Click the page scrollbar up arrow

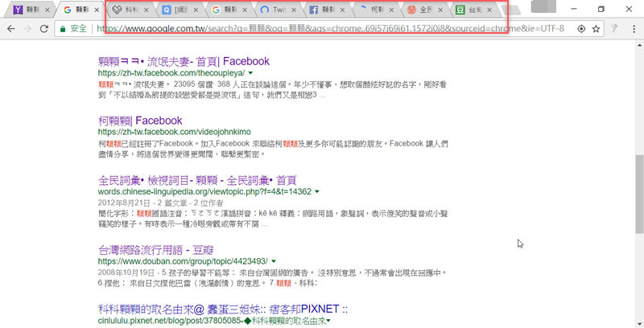click(x=639, y=44)
